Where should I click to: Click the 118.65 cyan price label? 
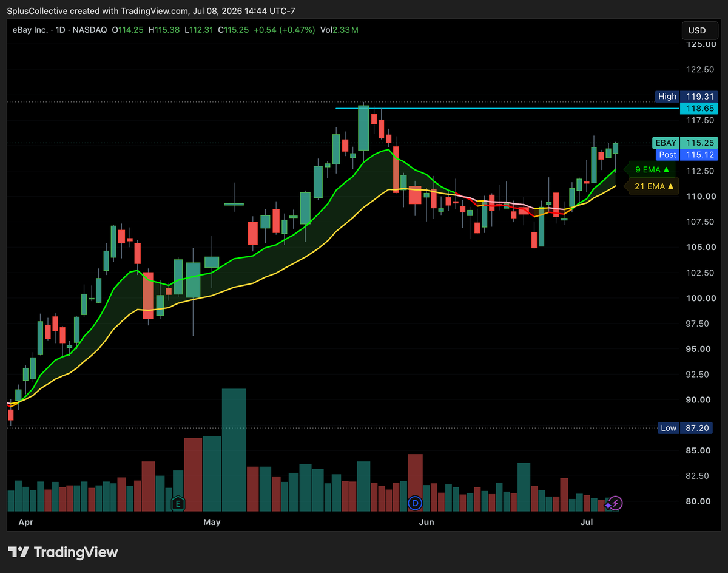[x=698, y=108]
